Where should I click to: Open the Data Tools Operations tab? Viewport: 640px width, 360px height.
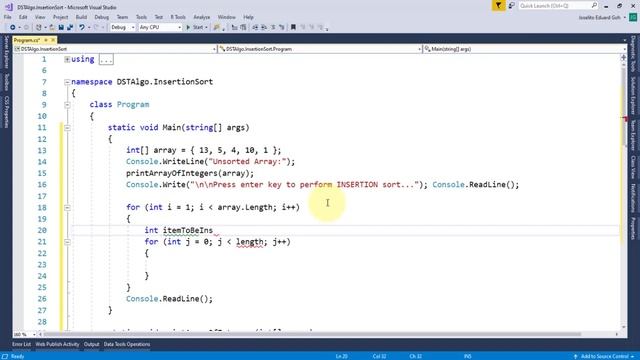(127, 344)
